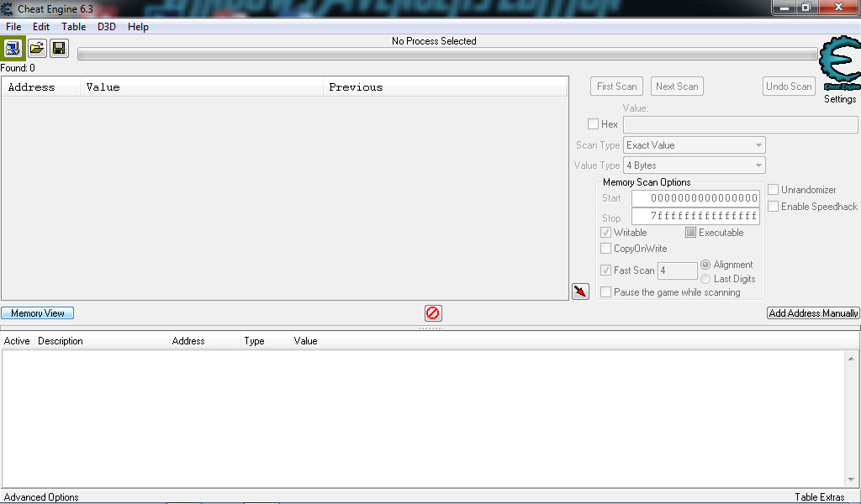This screenshot has width=861, height=504.
Task: Open the File menu
Action: pyautogui.click(x=13, y=26)
